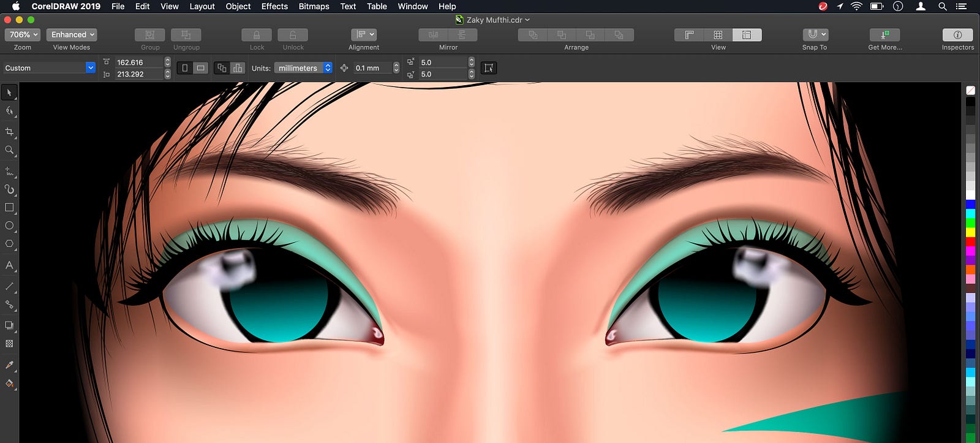Screen dimensions: 980x443
Task: Toggle the third View mode button
Action: (x=747, y=35)
